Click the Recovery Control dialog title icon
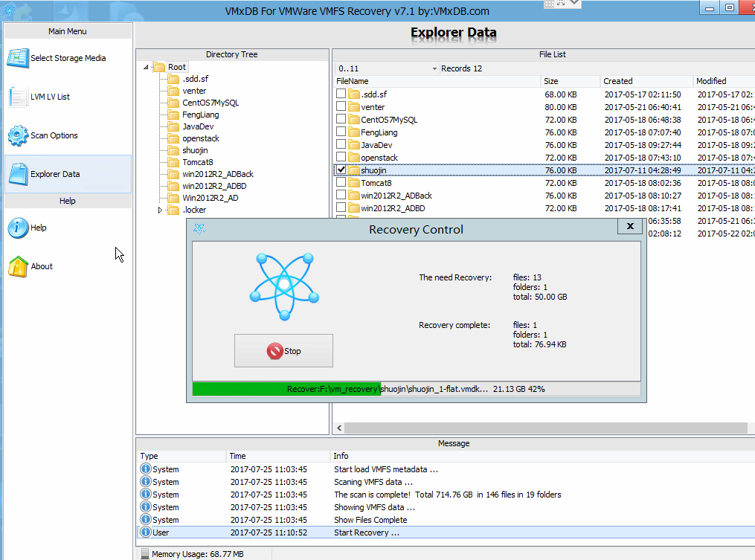Screen dimensions: 755x560 (199, 228)
